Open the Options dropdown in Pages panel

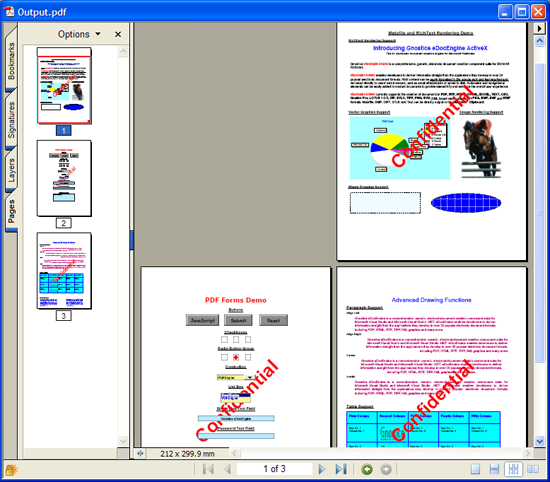(x=79, y=34)
